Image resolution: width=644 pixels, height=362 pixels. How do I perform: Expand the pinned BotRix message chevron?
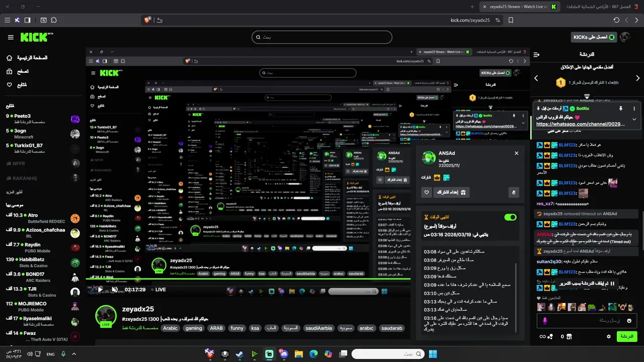point(634,119)
